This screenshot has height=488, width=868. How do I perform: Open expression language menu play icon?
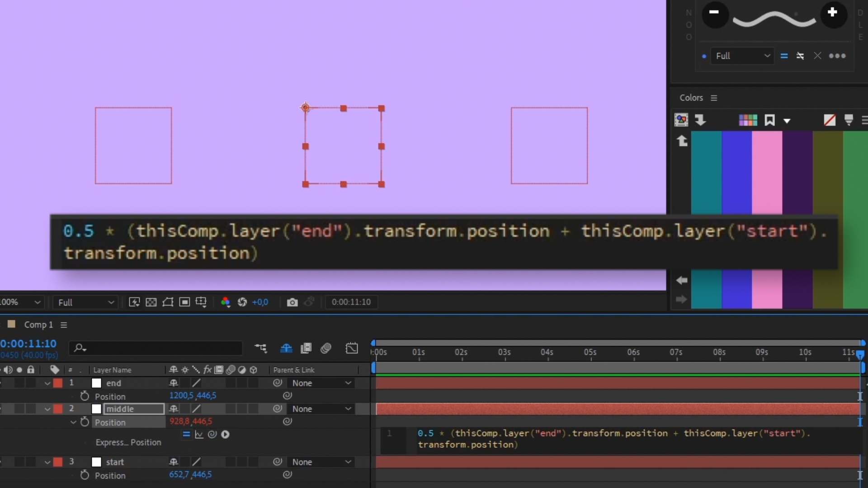(x=225, y=434)
